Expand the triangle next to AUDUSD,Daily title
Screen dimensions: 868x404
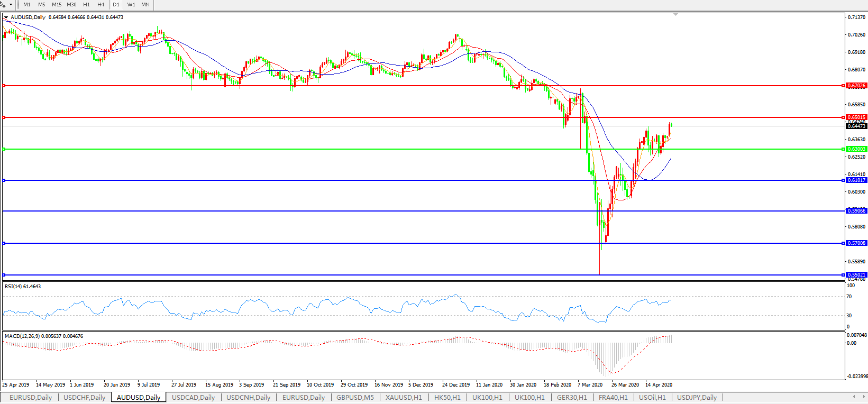tap(6, 17)
